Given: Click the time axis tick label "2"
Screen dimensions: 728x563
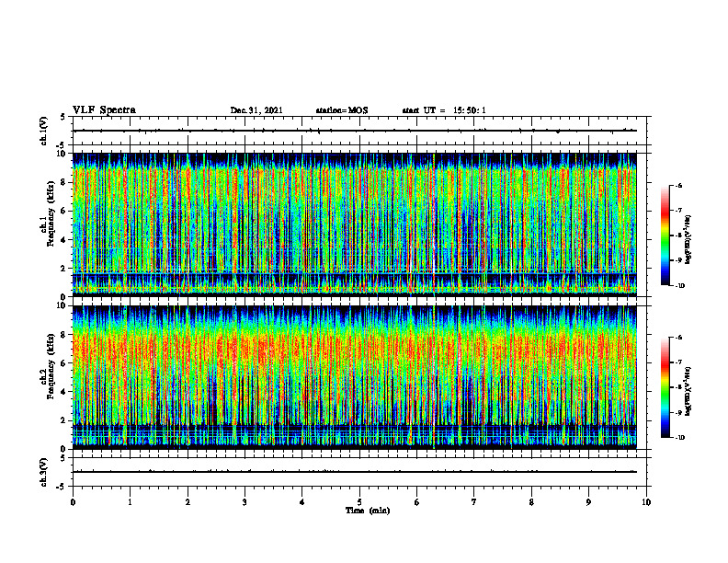Looking at the screenshot, I should coord(188,502).
